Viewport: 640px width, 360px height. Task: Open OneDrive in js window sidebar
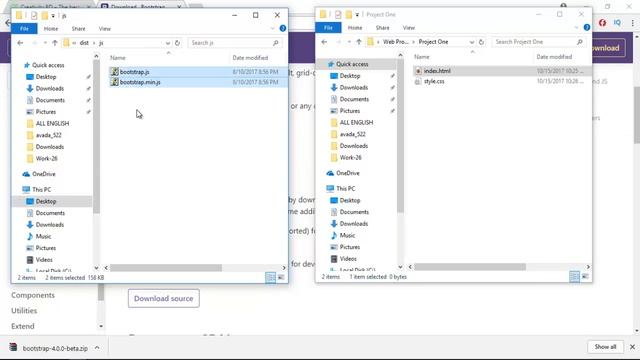(x=43, y=174)
